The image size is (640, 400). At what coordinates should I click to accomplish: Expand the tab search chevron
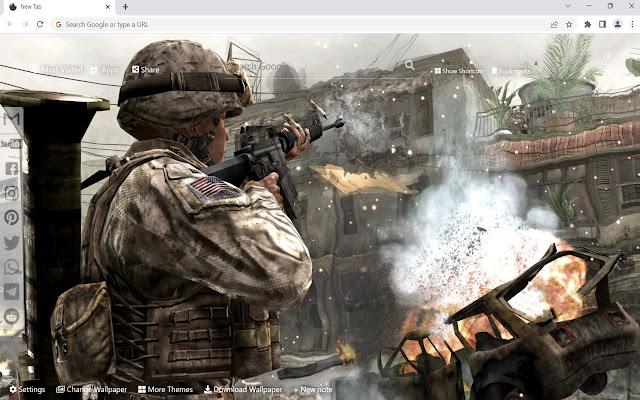pos(568,6)
